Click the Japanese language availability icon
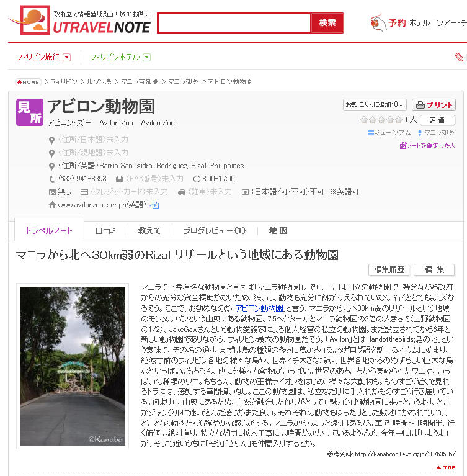 tap(245, 192)
